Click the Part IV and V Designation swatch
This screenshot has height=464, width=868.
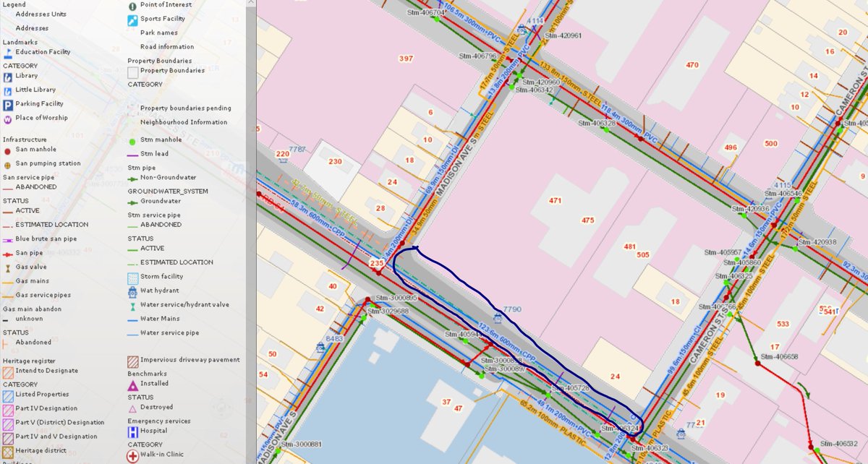pos(8,437)
